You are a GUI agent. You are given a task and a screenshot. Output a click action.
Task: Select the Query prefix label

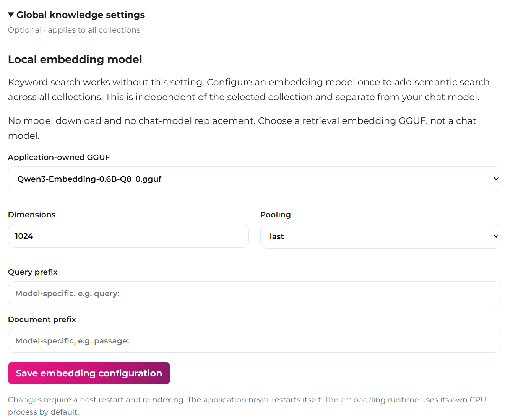tap(33, 272)
